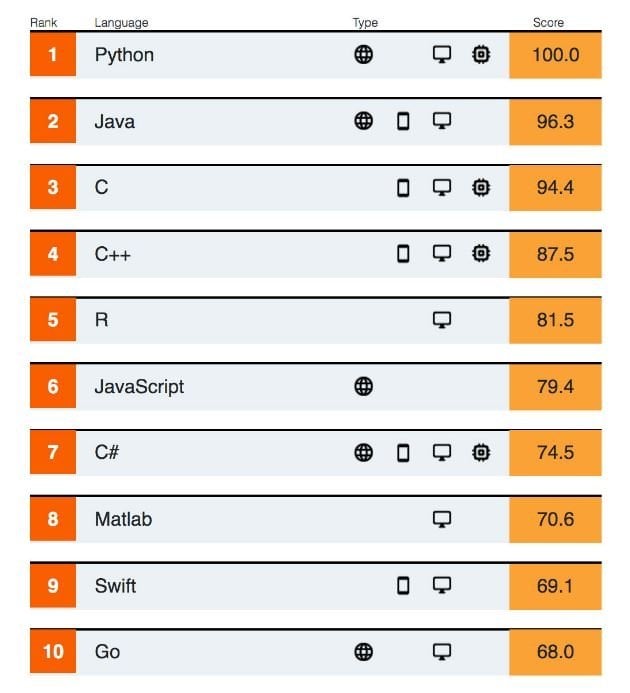Click the desktop monitor icon in C row
Screen dimensions: 630x693
pyautogui.click(x=442, y=187)
